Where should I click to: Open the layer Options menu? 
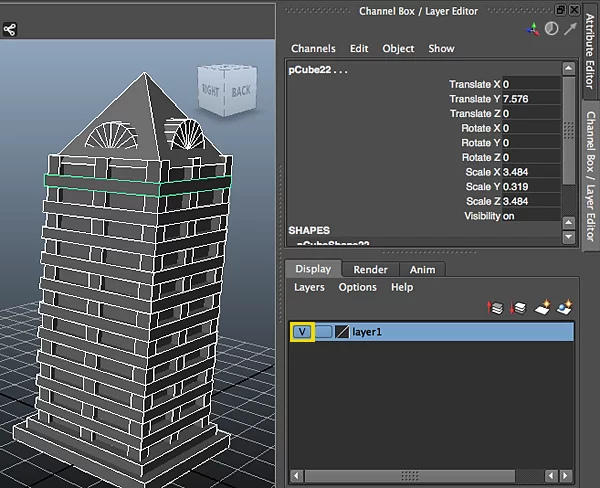[357, 287]
